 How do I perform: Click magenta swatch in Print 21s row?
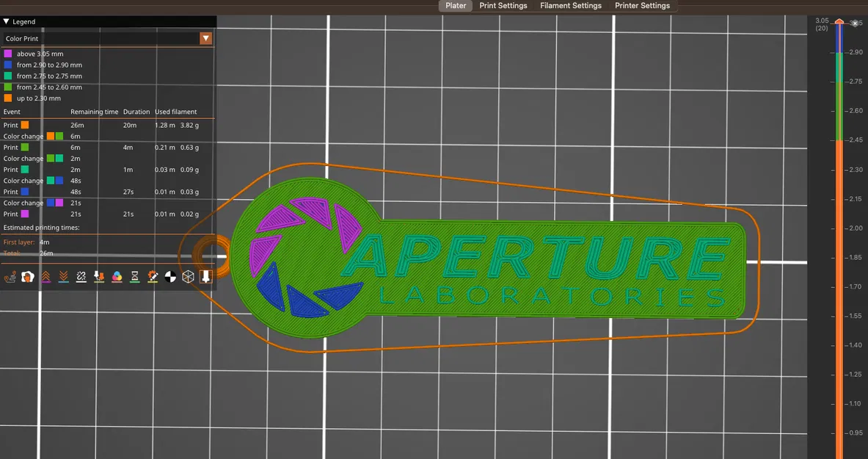pyautogui.click(x=25, y=214)
